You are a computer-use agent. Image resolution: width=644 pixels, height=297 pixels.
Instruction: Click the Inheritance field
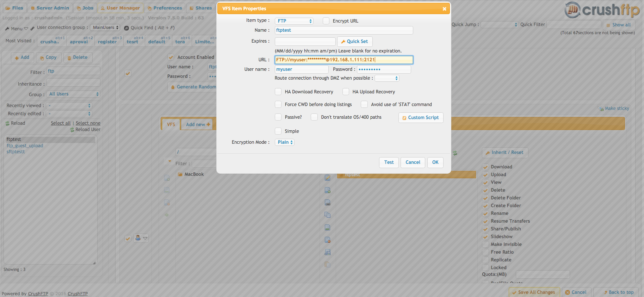point(73,83)
